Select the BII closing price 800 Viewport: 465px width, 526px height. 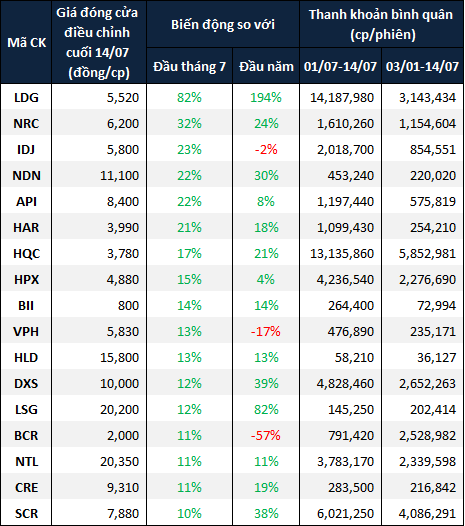pyautogui.click(x=128, y=306)
